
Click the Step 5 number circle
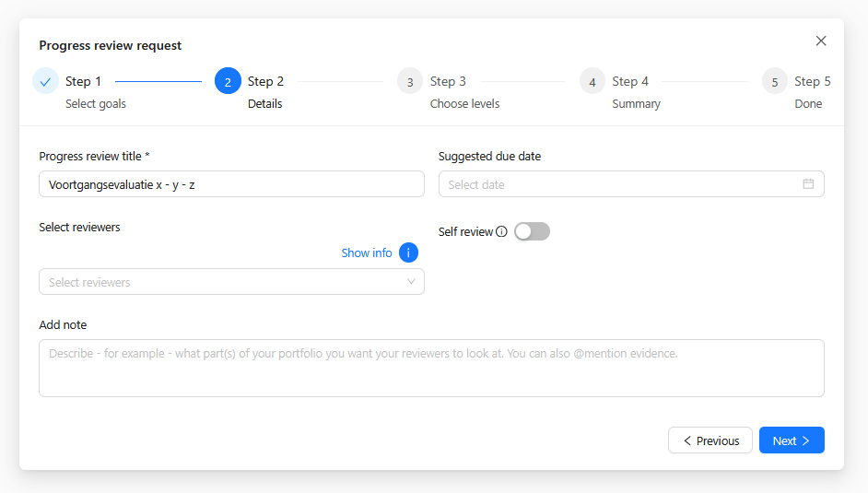pyautogui.click(x=775, y=81)
